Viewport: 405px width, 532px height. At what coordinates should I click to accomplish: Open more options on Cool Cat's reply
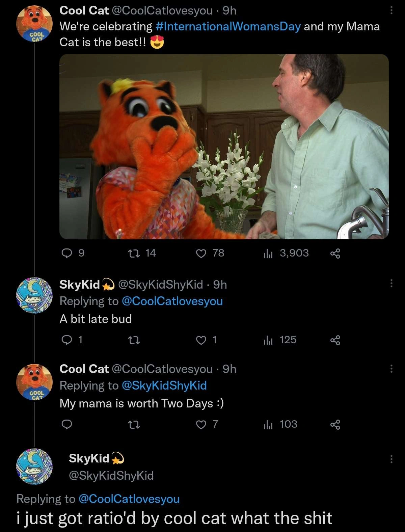(391, 368)
